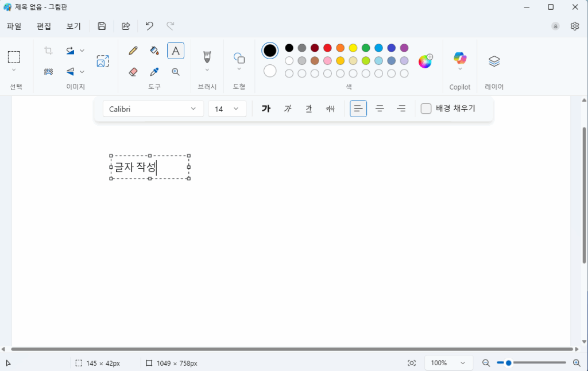
Task: Open the 보기 menu
Action: pos(73,26)
